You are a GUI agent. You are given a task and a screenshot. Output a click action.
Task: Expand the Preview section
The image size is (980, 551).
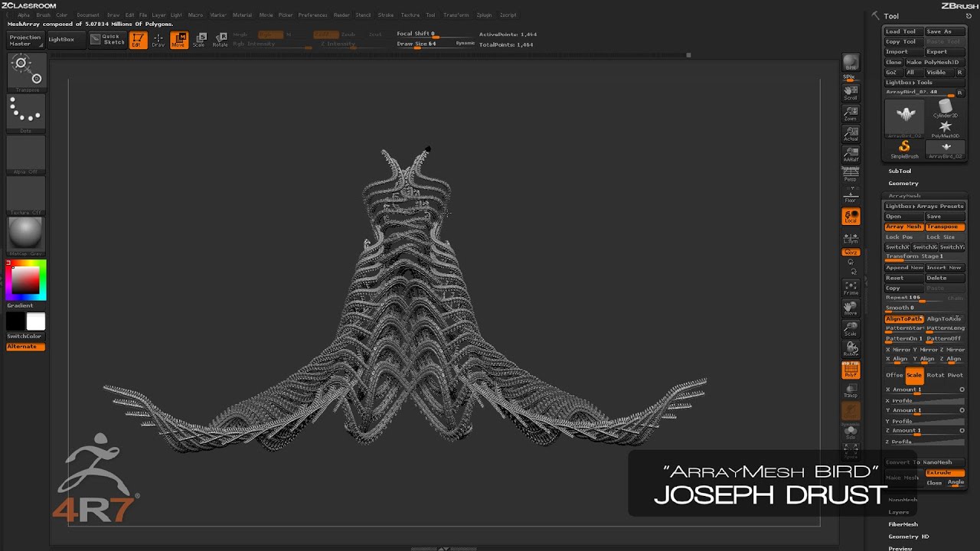(x=900, y=548)
